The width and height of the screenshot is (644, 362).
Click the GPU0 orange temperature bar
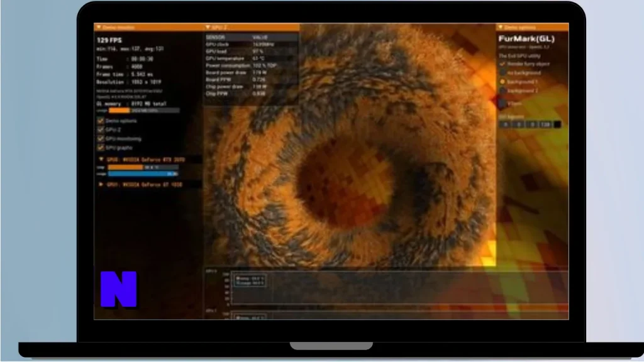pos(143,167)
